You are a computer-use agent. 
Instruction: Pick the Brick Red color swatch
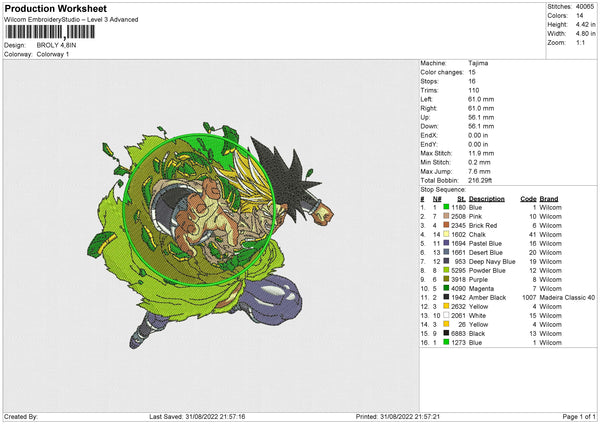[x=446, y=225]
